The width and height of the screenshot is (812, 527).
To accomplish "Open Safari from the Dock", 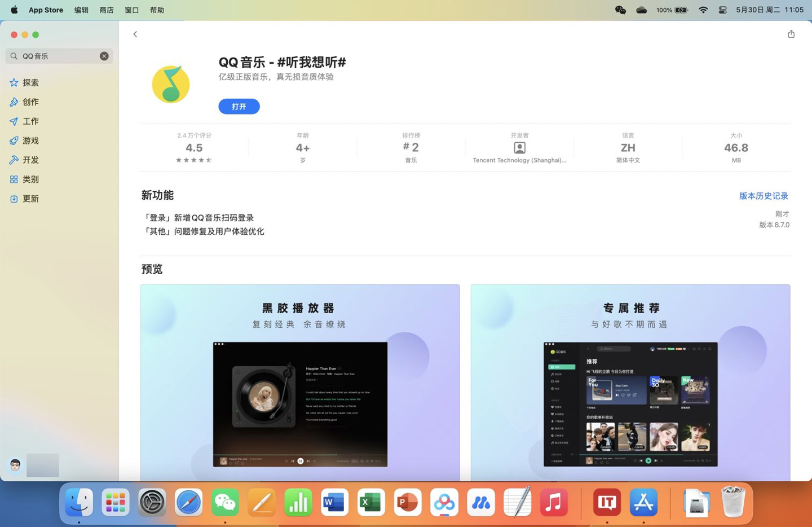I will (x=188, y=502).
